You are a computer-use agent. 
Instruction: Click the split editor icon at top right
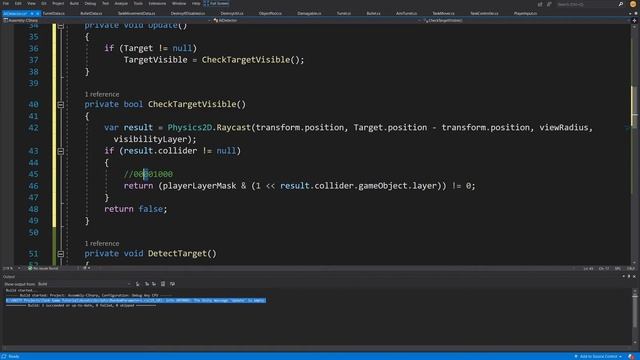pos(634,20)
